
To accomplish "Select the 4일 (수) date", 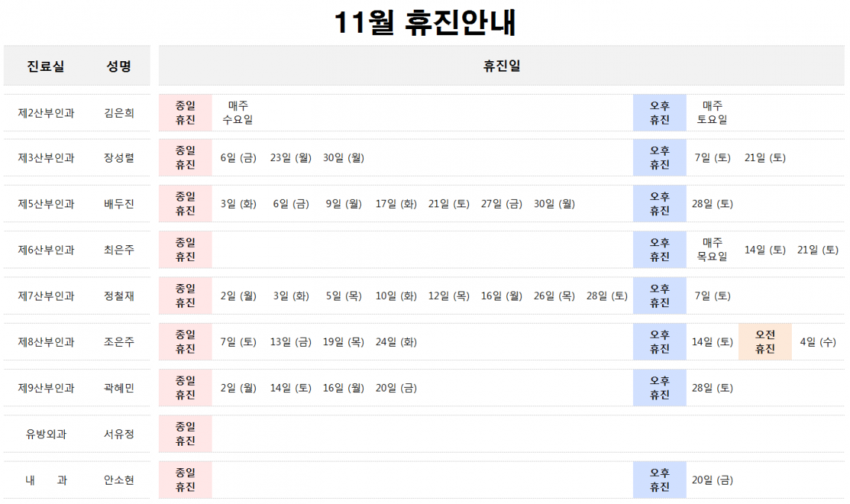I will 817,342.
